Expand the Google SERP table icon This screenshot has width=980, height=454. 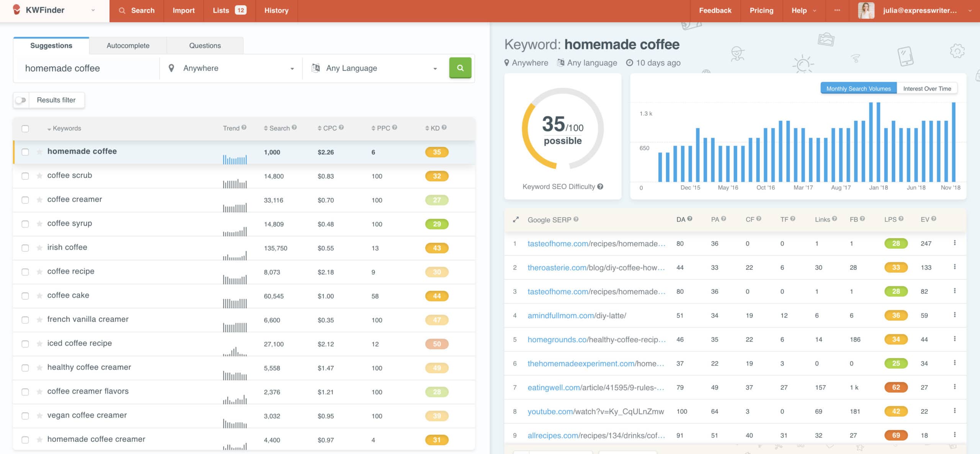pyautogui.click(x=516, y=220)
